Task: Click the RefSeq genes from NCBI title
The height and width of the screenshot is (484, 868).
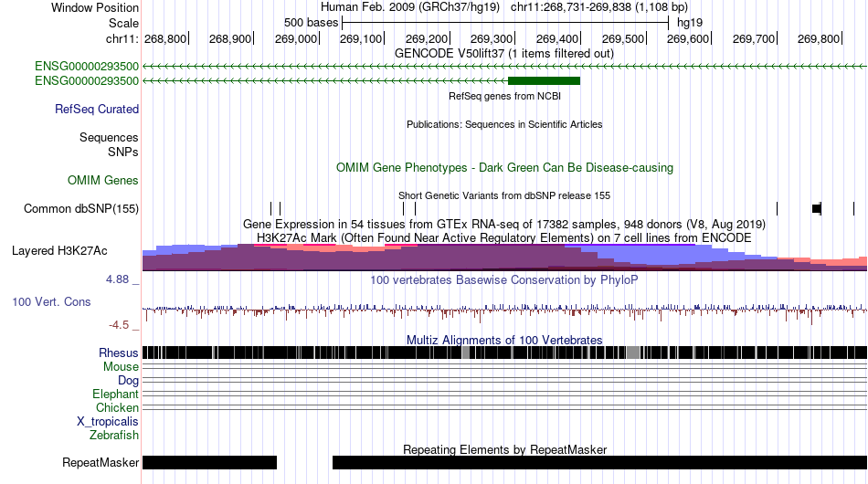Action: [x=505, y=96]
